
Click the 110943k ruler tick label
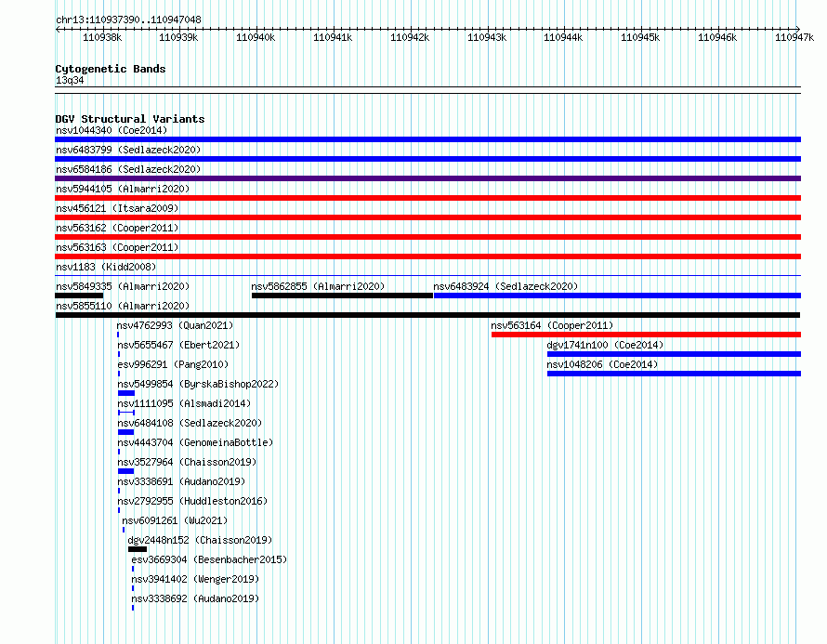coord(487,37)
